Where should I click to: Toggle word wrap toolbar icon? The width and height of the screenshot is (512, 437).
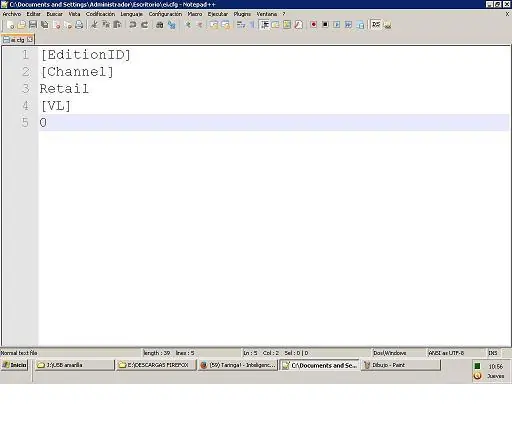tap(241, 25)
